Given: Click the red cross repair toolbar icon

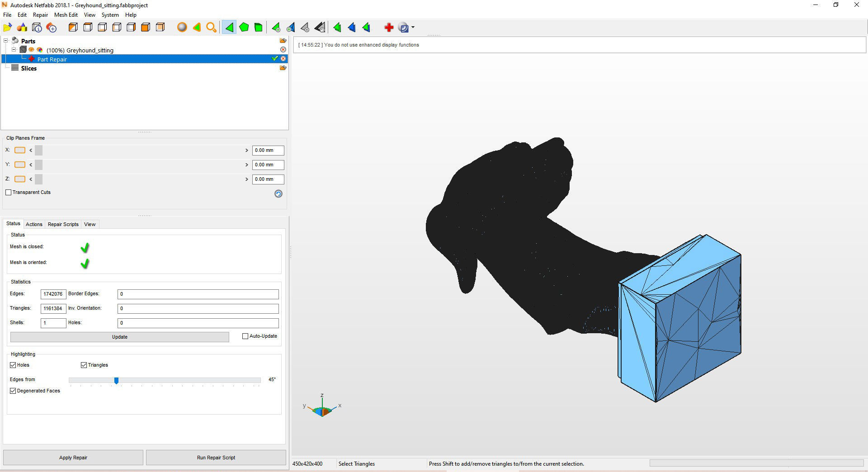Looking at the screenshot, I should [389, 28].
